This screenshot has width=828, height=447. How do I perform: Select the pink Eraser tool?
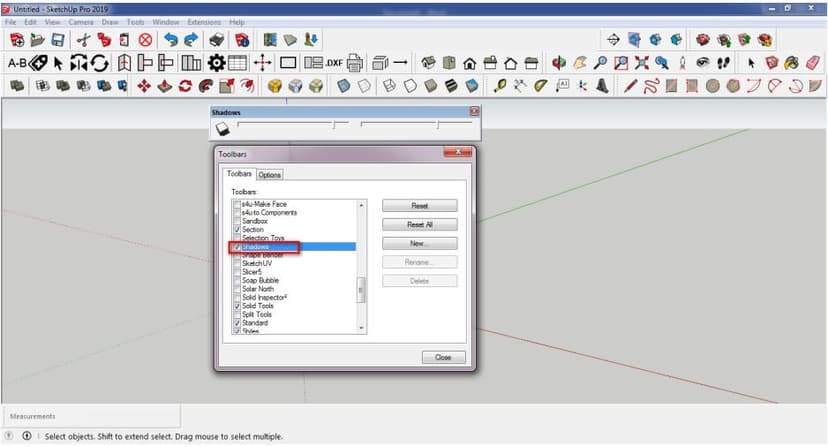pyautogui.click(x=813, y=63)
